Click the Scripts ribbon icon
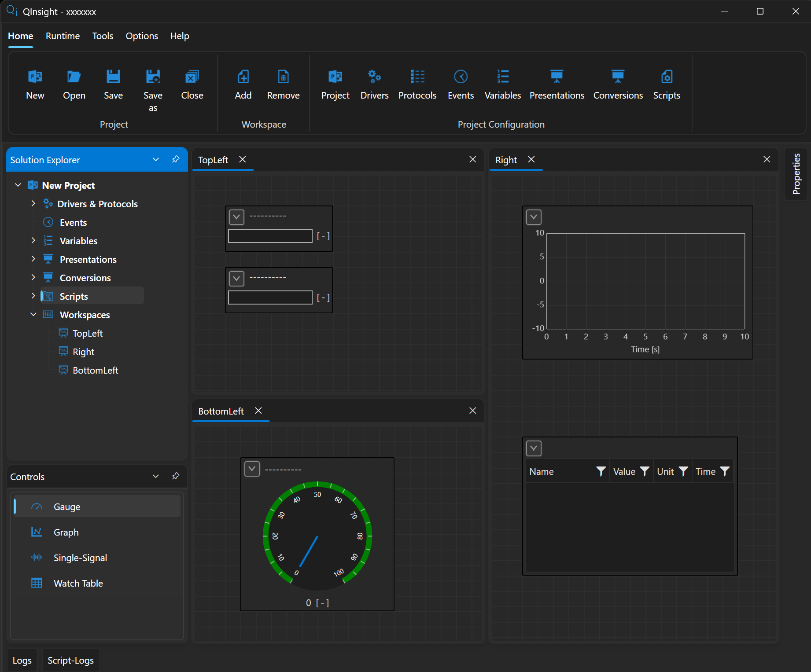The width and height of the screenshot is (811, 672). point(667,77)
